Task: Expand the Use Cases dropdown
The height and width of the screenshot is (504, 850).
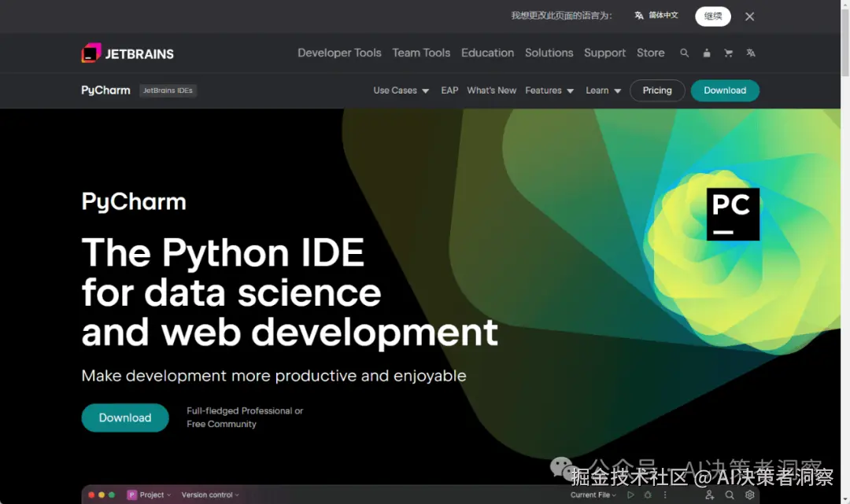Action: (x=401, y=90)
